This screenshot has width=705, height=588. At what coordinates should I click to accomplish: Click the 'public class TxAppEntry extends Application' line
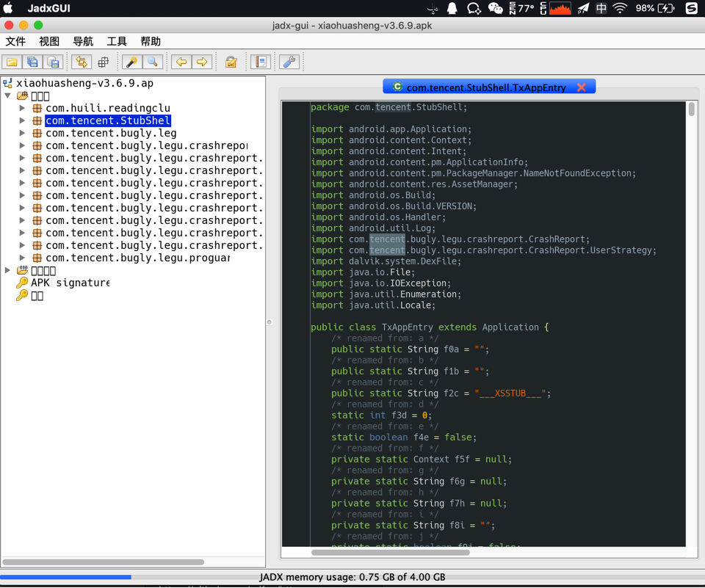430,327
